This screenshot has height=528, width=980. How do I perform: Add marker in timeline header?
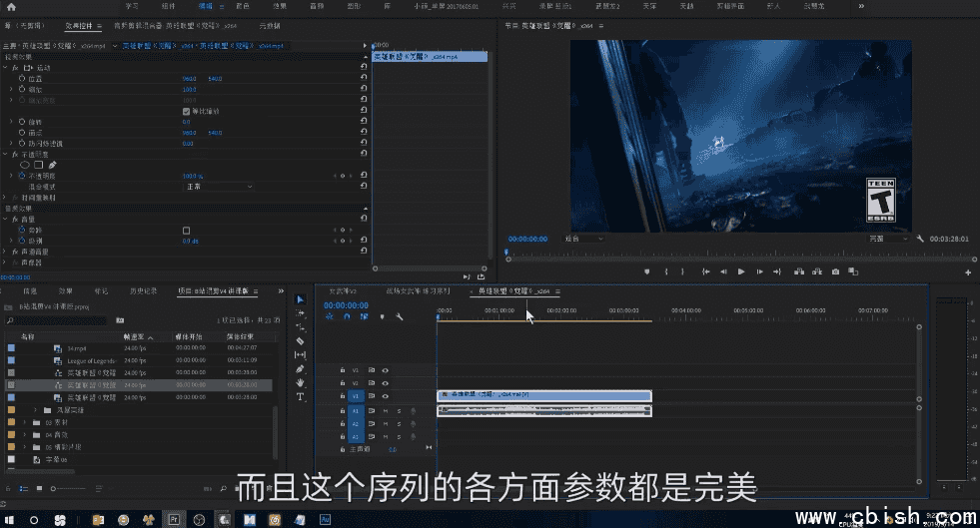coord(383,317)
